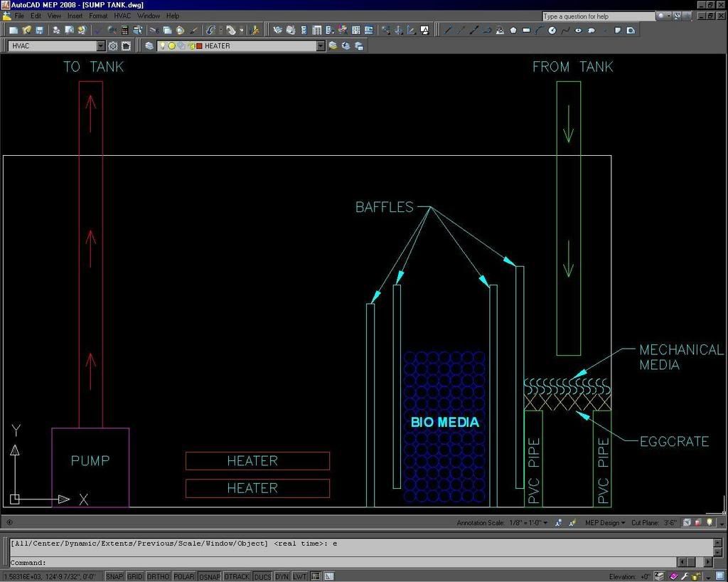Viewport: 728px width, 582px height.
Task: Toggle LWT lineweight display
Action: pos(299,576)
